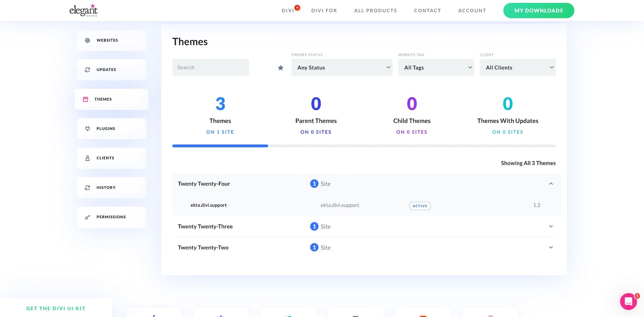The width and height of the screenshot is (644, 317).
Task: Open the All Products menu
Action: [375, 11]
